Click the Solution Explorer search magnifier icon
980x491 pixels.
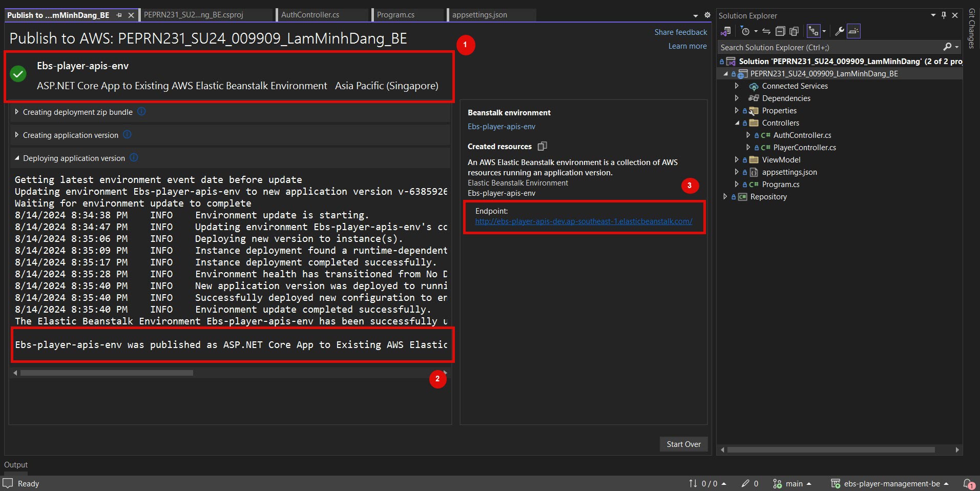click(x=948, y=47)
